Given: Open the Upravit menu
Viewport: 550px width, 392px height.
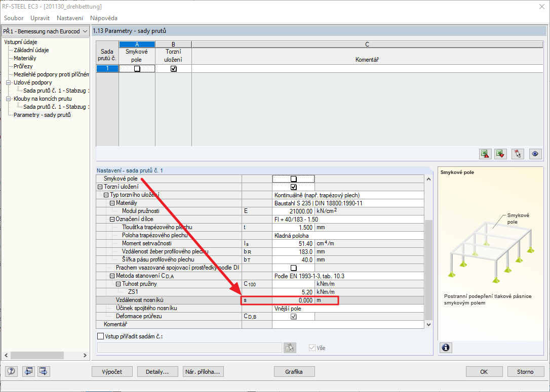Looking at the screenshot, I should click(40, 18).
